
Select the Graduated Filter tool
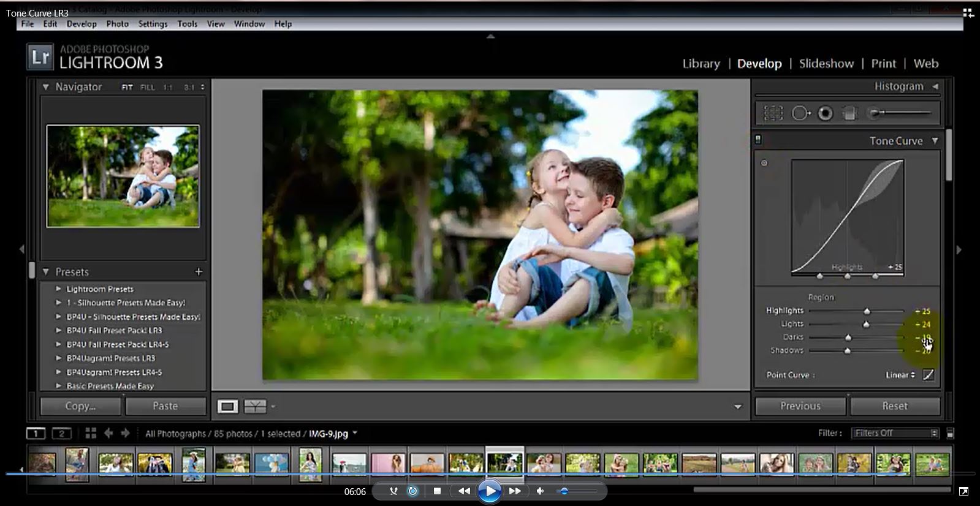[x=849, y=113]
